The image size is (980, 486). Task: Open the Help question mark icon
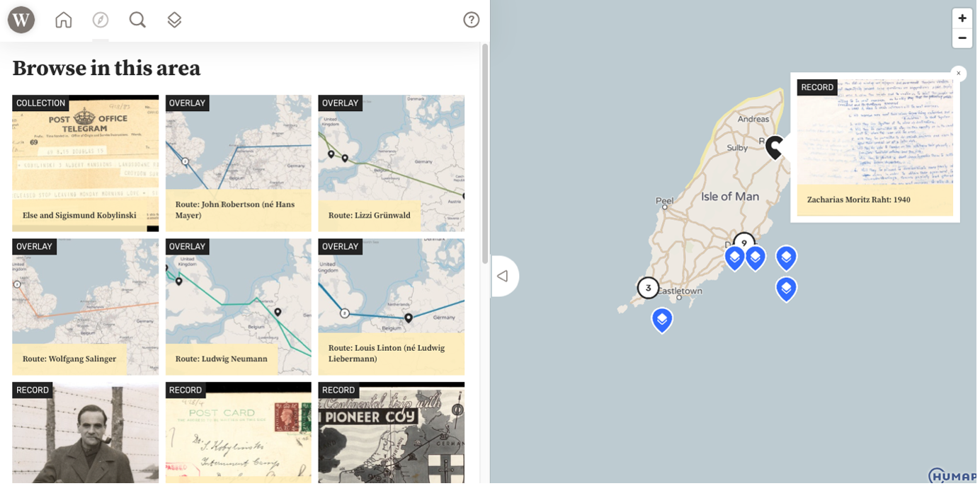[472, 20]
